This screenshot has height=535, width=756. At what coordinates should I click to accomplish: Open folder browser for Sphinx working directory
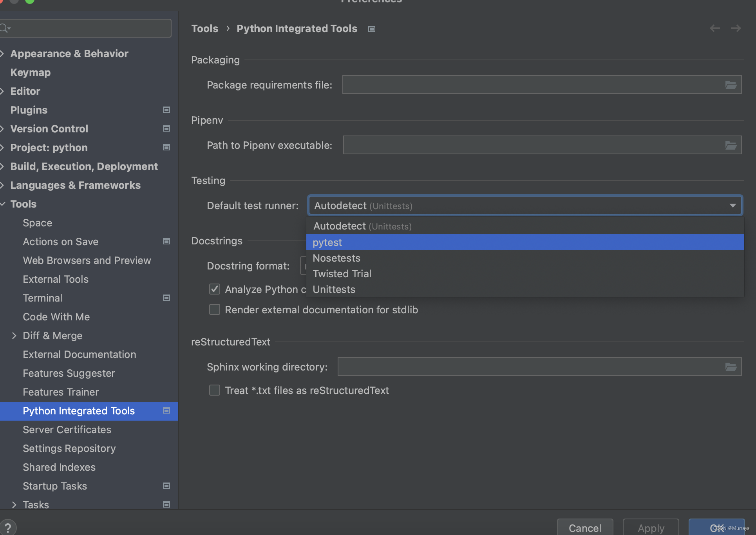tap(731, 367)
